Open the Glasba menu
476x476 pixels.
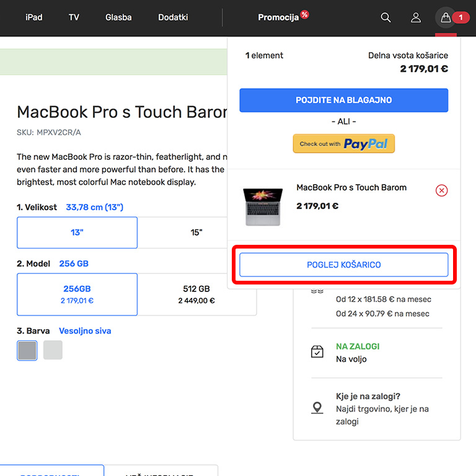click(118, 17)
